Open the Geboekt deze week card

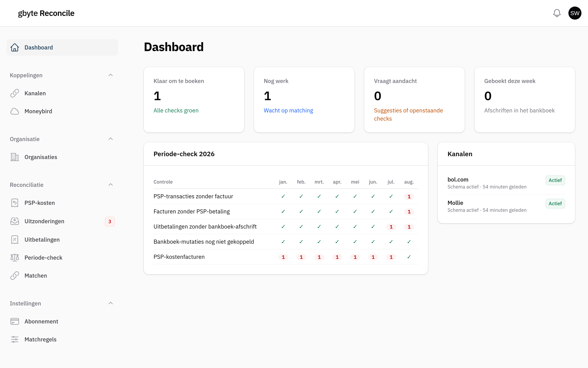point(525,100)
